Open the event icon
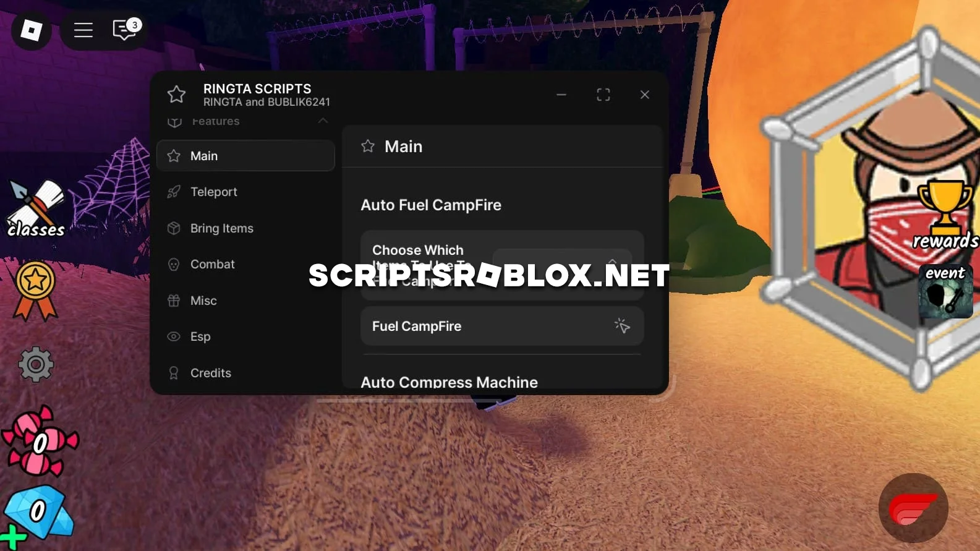This screenshot has height=551, width=980. pos(945,291)
